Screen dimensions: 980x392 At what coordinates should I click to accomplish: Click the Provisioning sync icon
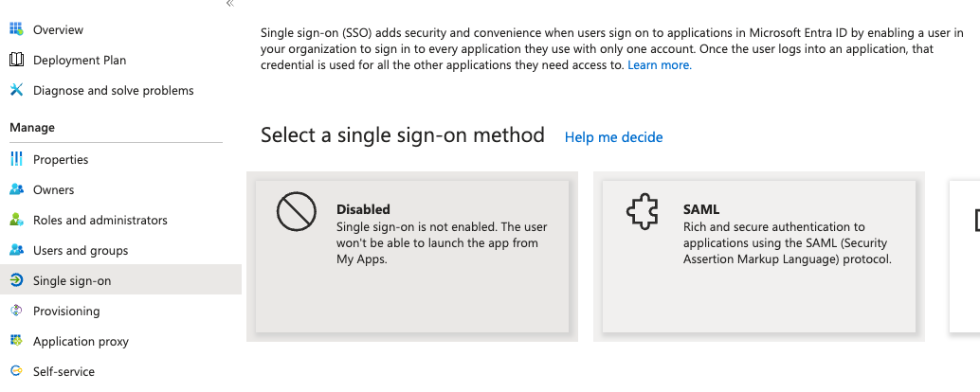17,311
